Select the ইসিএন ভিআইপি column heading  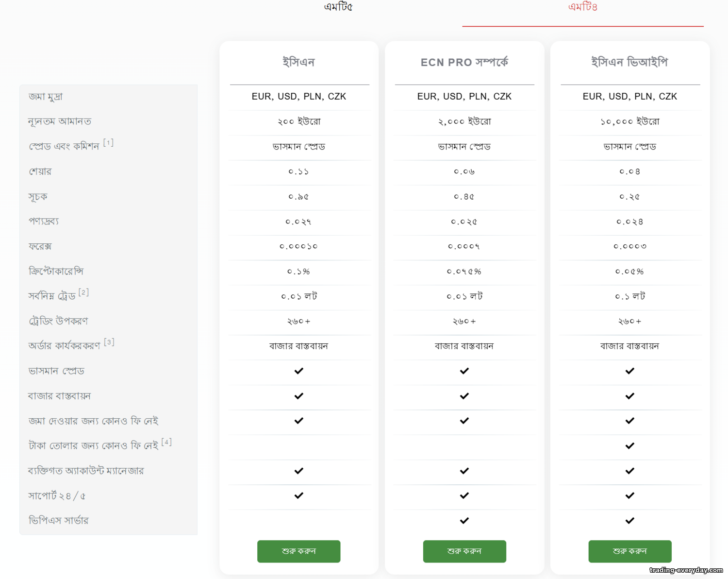pos(630,62)
